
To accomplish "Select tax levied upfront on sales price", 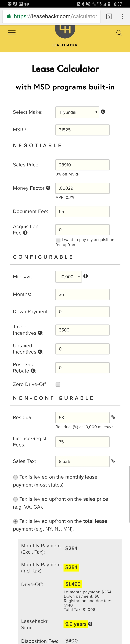I will [16, 499].
